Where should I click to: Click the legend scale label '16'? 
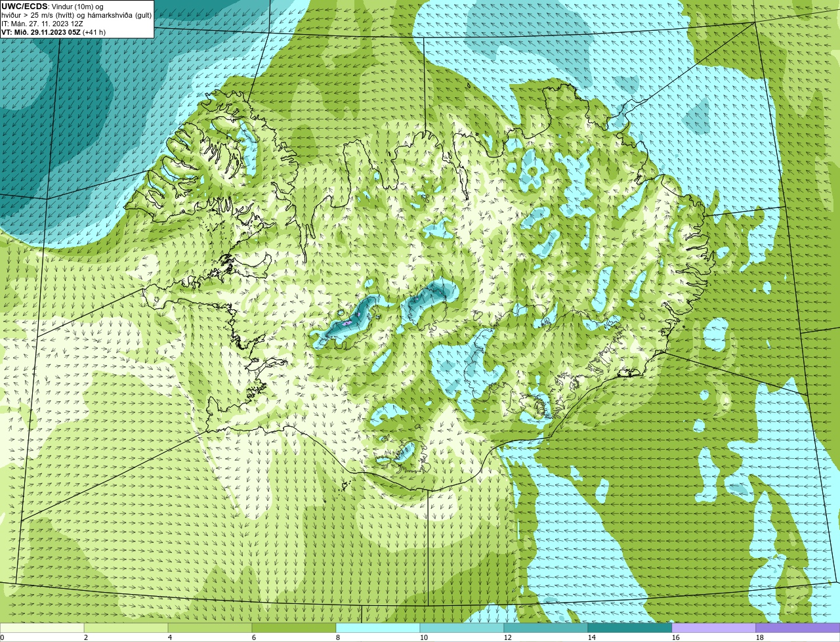click(x=676, y=637)
